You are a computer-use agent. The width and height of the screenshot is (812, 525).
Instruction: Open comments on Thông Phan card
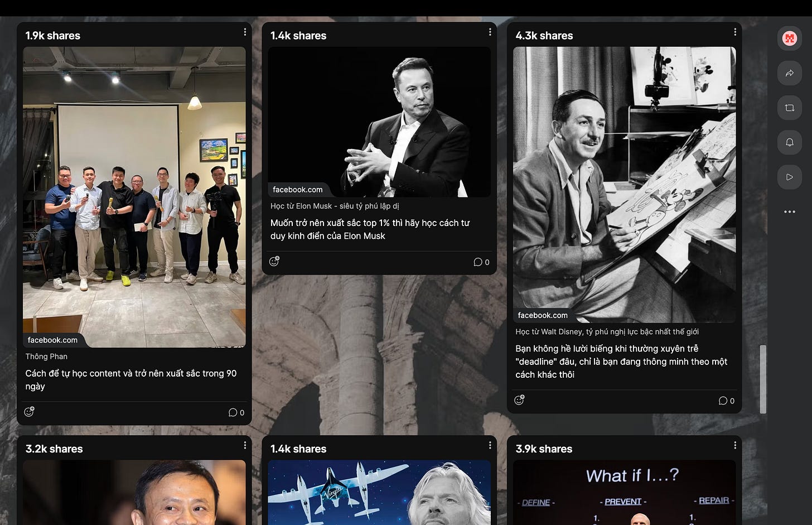pyautogui.click(x=236, y=412)
